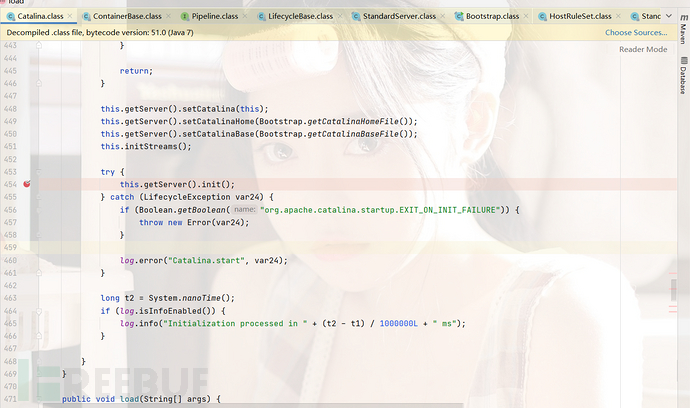Viewport: 690px width, 408px height.
Task: Click line number 448 in the gutter
Action: [10, 108]
